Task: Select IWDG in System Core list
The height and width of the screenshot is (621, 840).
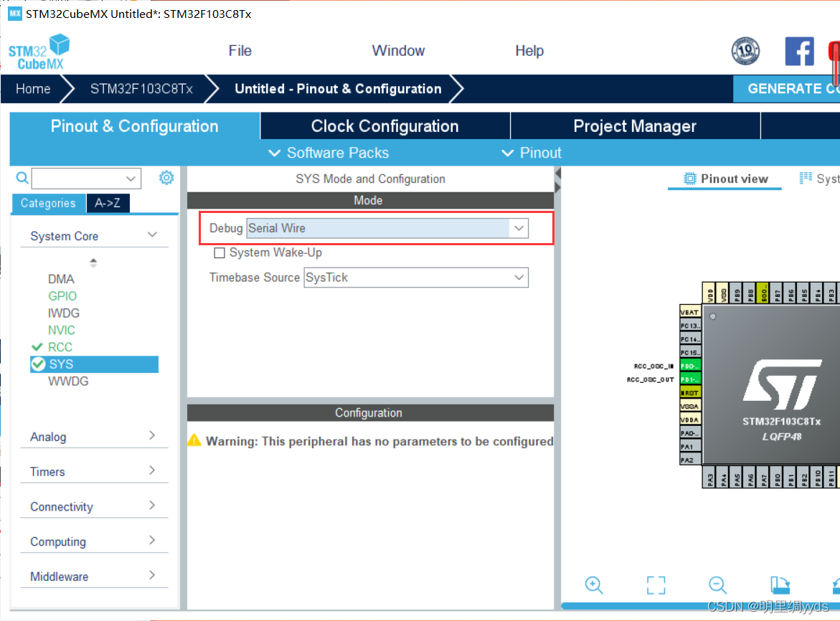Action: coord(64,313)
